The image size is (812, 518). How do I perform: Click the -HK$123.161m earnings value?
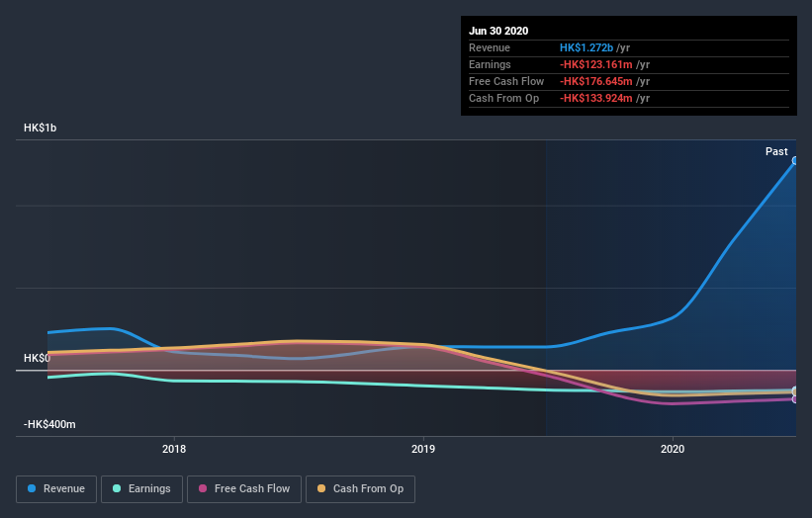click(x=596, y=64)
